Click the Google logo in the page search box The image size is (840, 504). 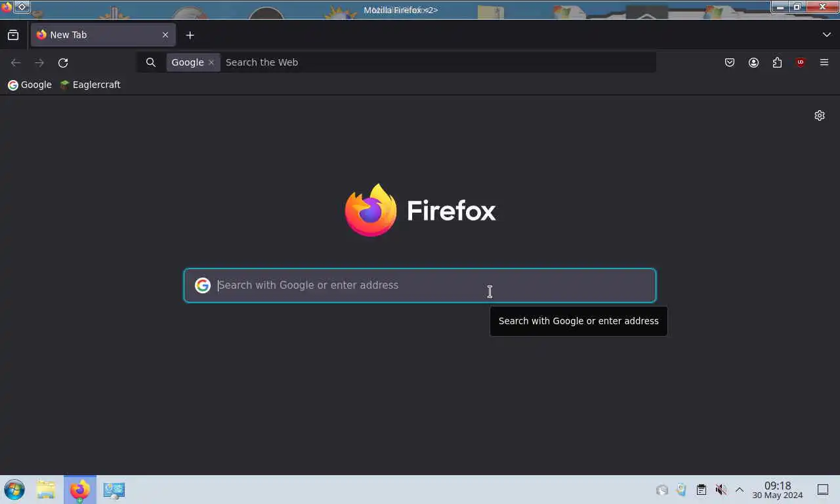203,285
